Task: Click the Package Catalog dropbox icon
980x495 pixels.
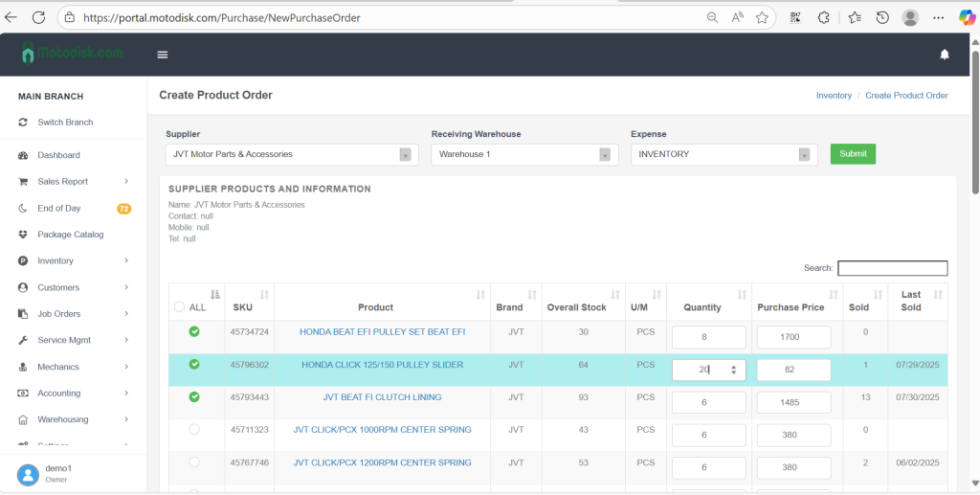Action: (23, 235)
